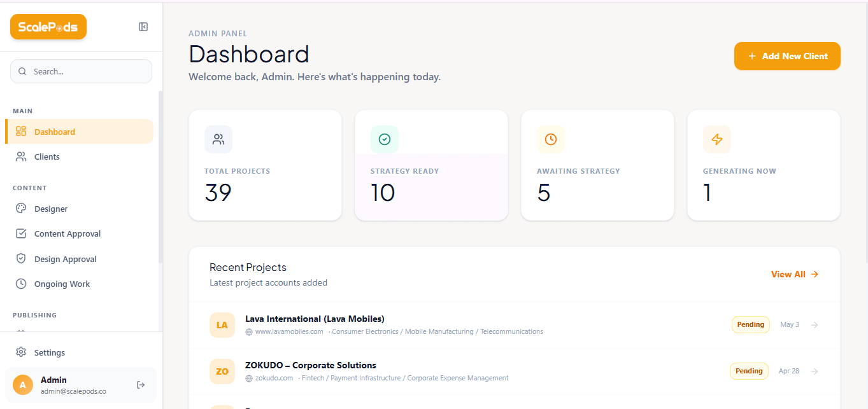This screenshot has height=409, width=868.
Task: Open www.lavamobiles.com link
Action: 289,332
